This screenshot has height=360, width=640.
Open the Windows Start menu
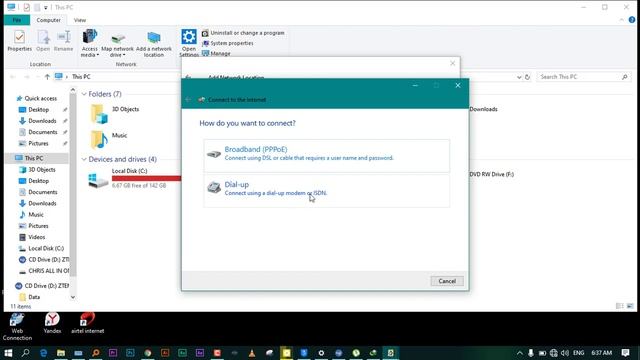(8, 353)
